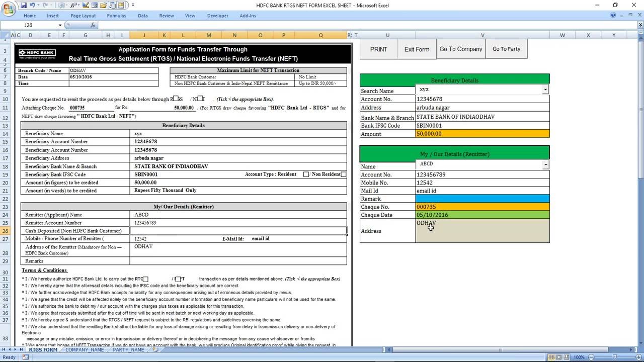Open the Office button menu
644x362 pixels.
coord(8,9)
